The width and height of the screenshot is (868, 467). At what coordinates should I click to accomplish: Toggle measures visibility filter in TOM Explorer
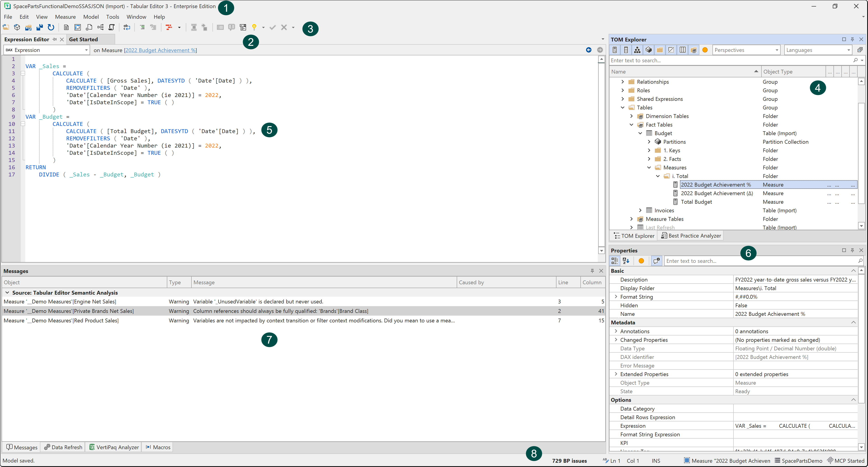point(615,50)
